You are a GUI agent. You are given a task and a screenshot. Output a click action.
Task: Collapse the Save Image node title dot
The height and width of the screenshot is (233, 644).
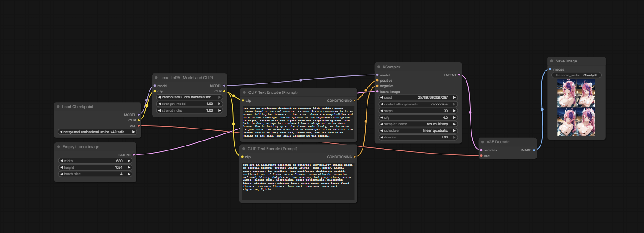click(x=552, y=61)
